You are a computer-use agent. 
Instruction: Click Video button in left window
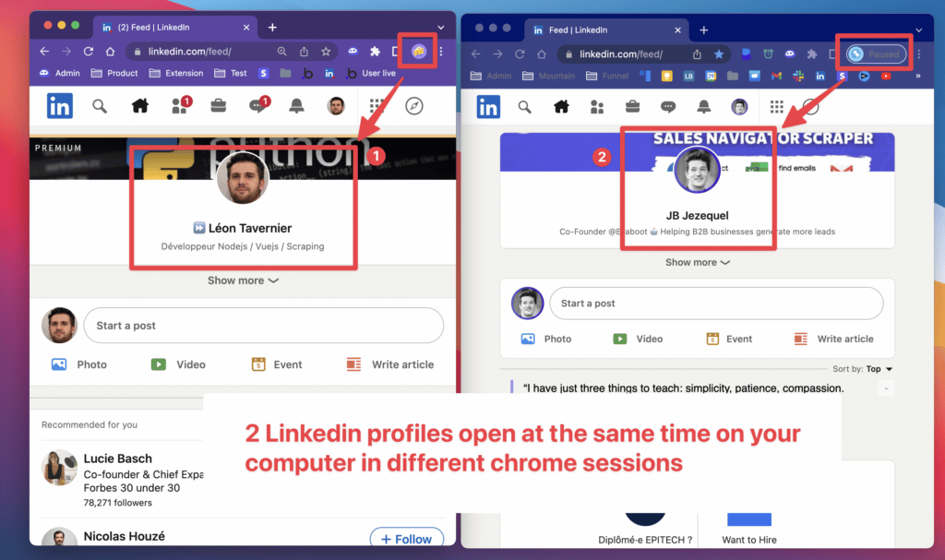click(178, 364)
